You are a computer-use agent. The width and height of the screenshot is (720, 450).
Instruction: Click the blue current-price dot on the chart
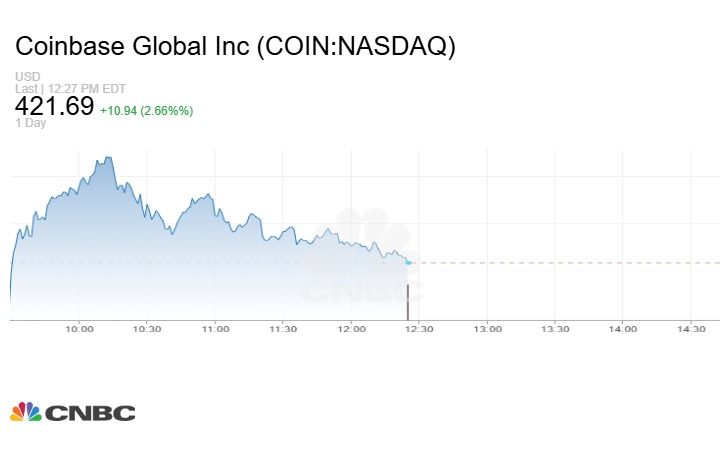coord(408,263)
